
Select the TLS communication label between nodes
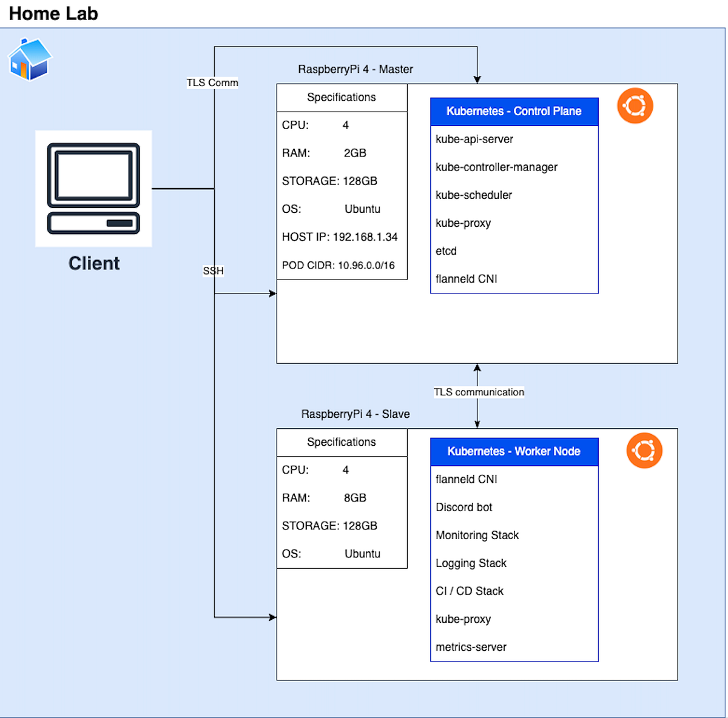479,392
